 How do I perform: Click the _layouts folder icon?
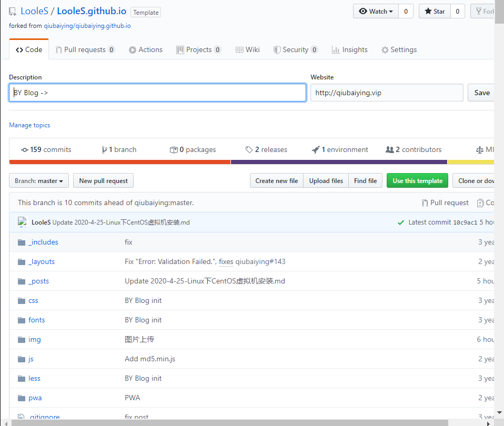[22, 262]
